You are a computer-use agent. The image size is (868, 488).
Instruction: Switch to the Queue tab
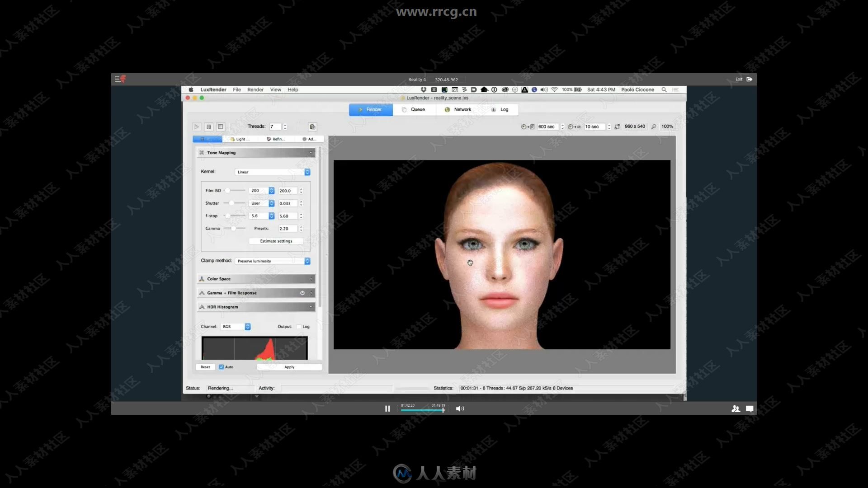[414, 109]
